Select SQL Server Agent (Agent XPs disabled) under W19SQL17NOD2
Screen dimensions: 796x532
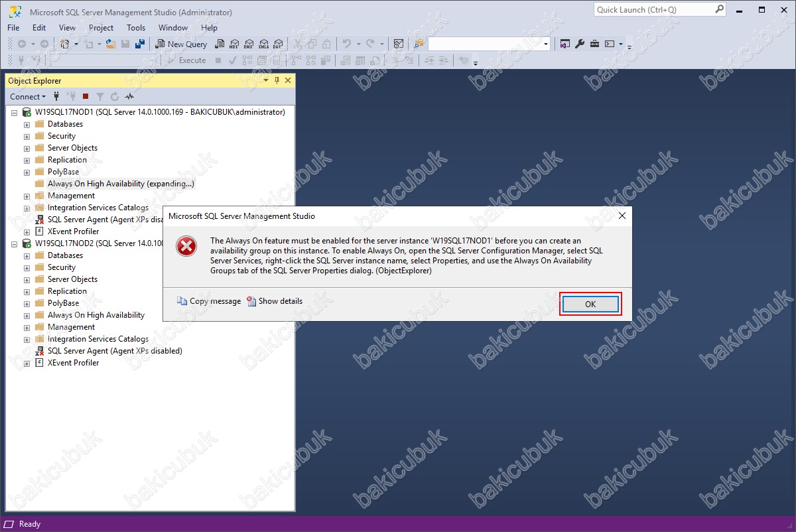(x=115, y=351)
